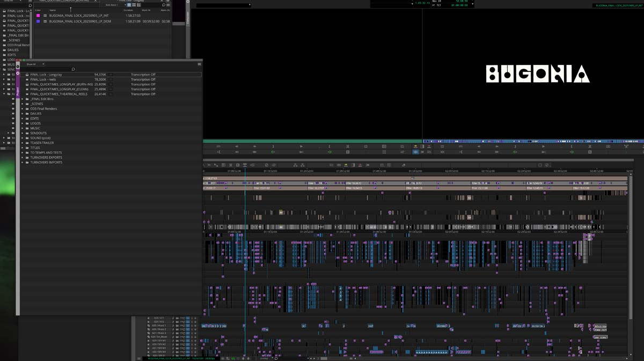The image size is (644, 361).
Task: Click the search icon in bin window header
Action: (x=164, y=5)
